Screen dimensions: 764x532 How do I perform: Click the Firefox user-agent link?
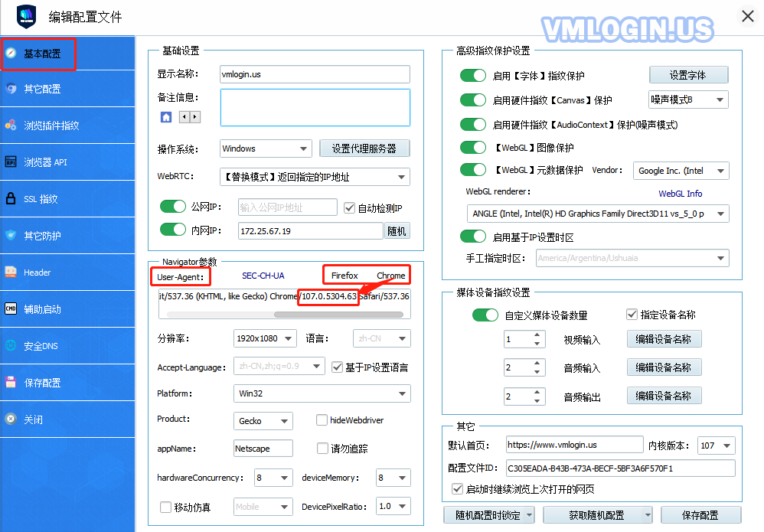click(x=344, y=276)
